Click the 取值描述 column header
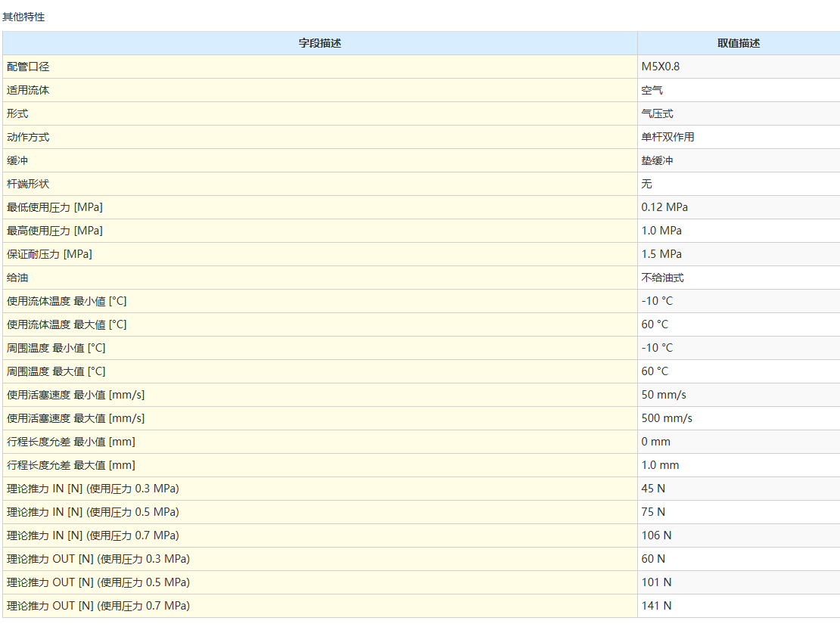840x627 pixels. tap(738, 43)
